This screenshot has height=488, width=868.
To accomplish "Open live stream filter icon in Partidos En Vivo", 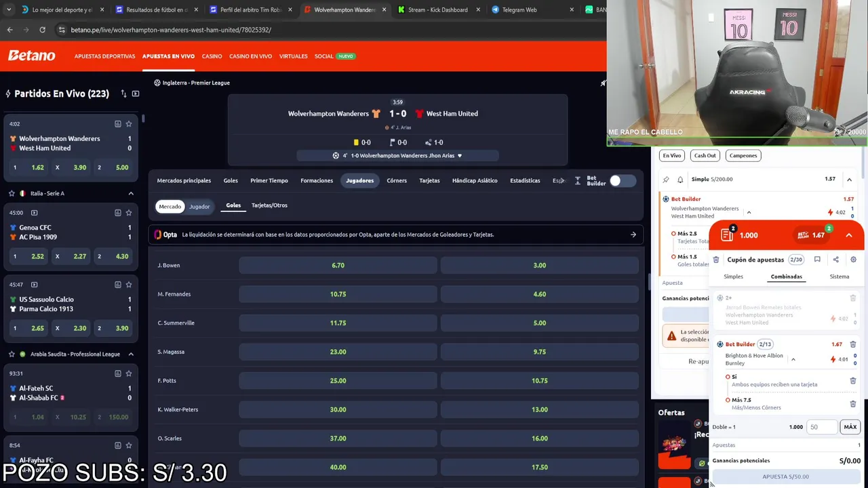I will pos(136,94).
